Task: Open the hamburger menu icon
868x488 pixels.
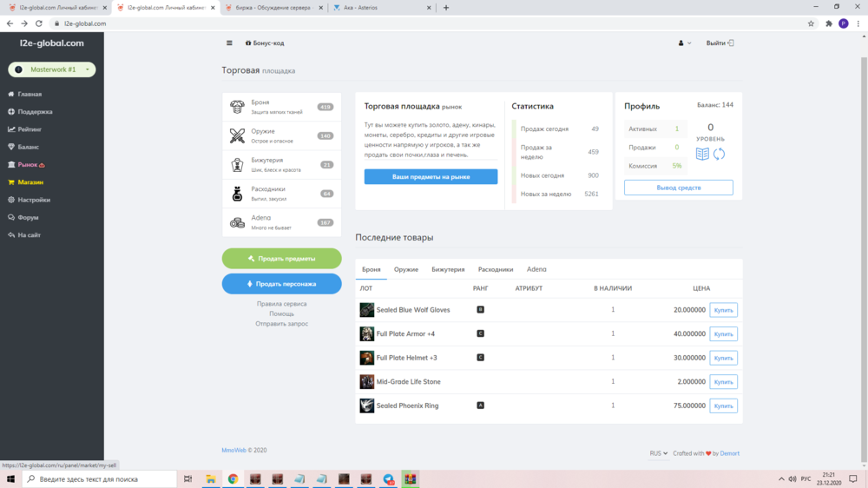Action: point(229,43)
